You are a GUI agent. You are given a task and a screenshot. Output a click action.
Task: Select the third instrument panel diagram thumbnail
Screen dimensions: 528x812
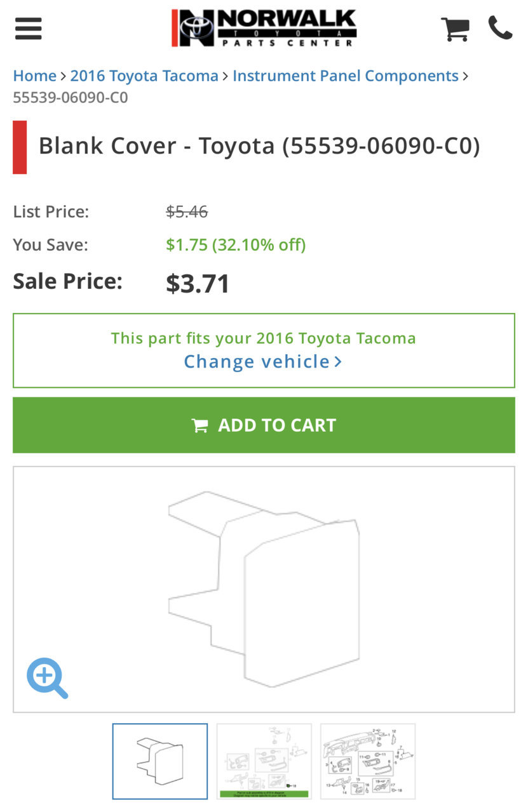coord(368,761)
